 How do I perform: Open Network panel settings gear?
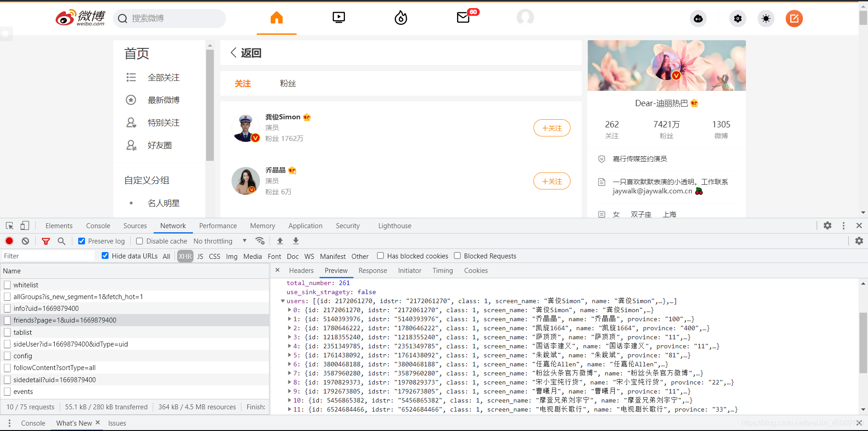click(x=859, y=241)
